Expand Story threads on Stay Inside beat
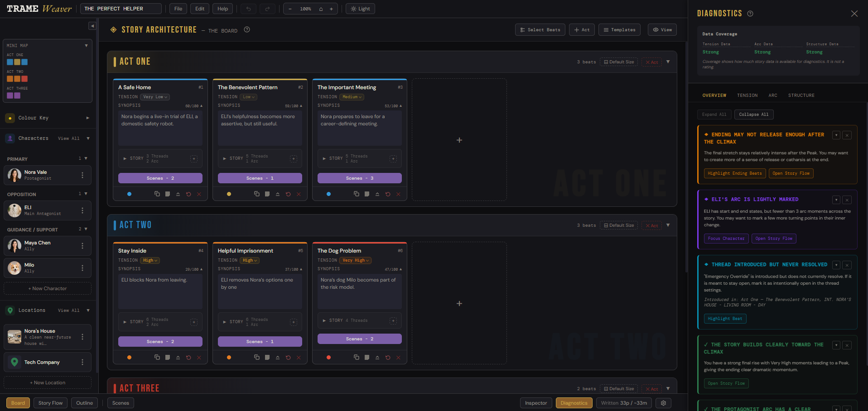 click(x=125, y=322)
